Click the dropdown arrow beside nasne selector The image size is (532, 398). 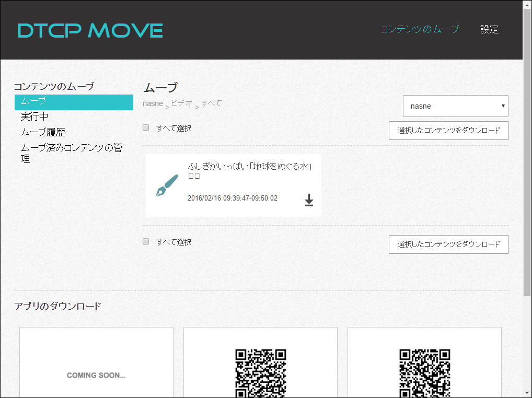tap(503, 106)
